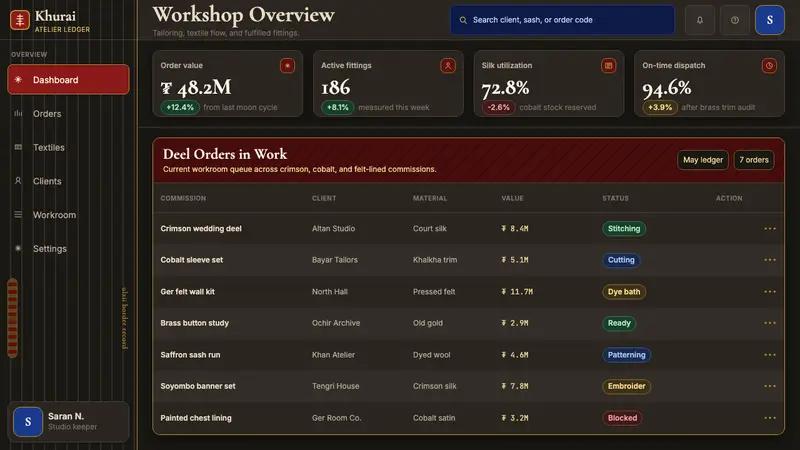The height and width of the screenshot is (450, 800).
Task: Open actions menu for Brass button study
Action: point(770,323)
